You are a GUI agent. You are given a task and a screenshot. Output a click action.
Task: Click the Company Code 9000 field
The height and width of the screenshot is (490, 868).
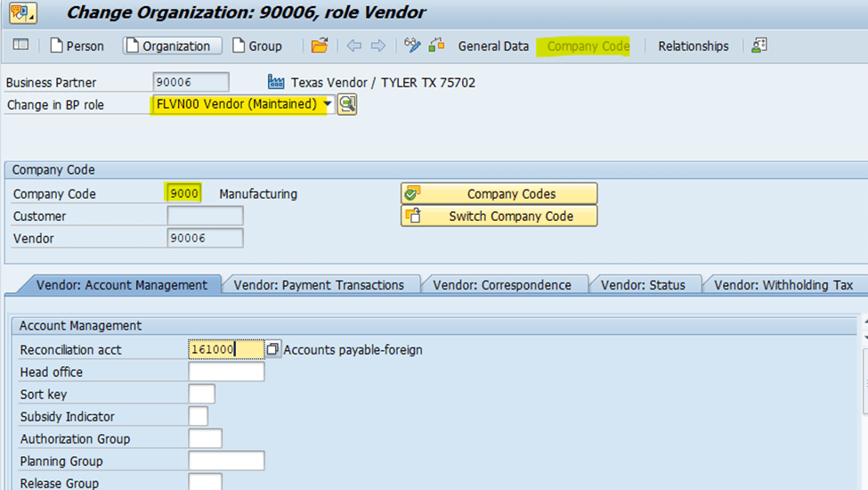(183, 193)
